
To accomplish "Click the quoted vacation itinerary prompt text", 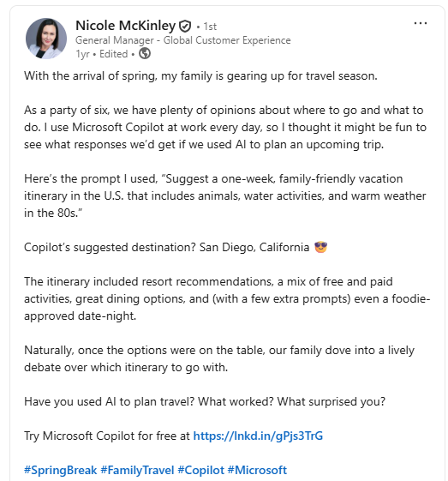I will point(225,195).
